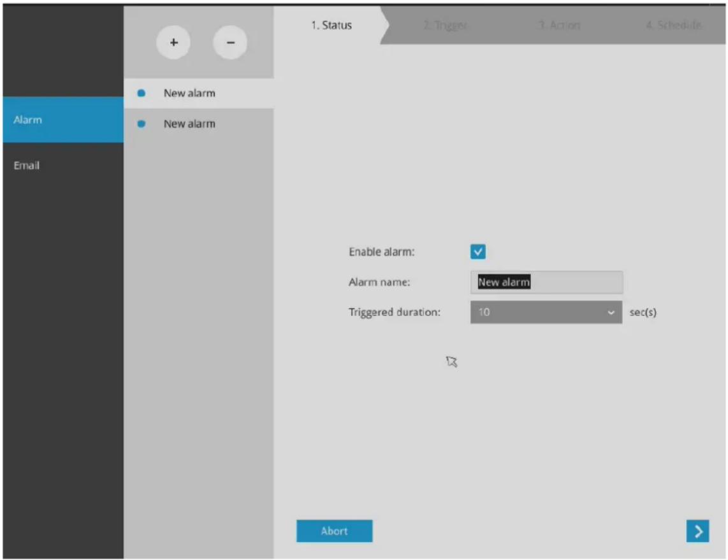728x560 pixels.
Task: Open the Triggered duration dropdown
Action: (546, 312)
